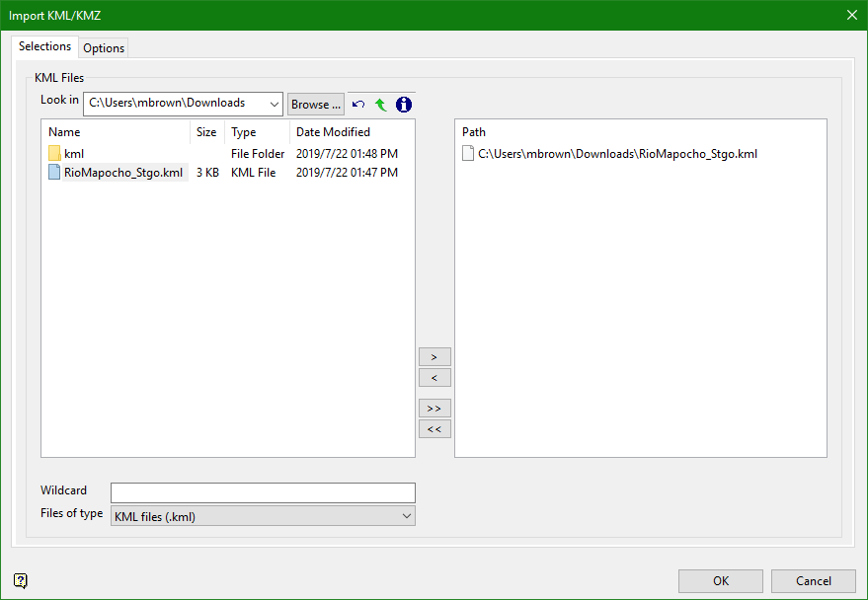The width and height of the screenshot is (868, 600).
Task: Click the Cancel button
Action: tap(814, 581)
